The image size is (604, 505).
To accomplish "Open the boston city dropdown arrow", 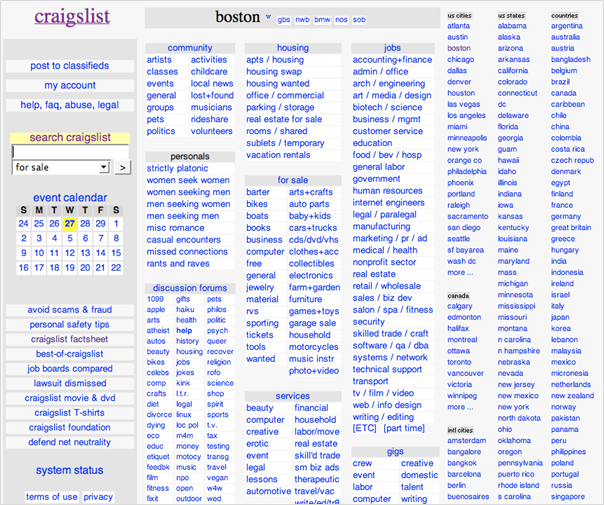I will click(x=268, y=17).
